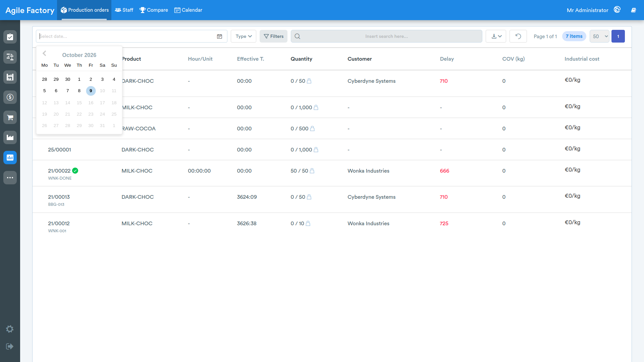Select October 9 in the date picker
Screen dimensions: 644x362
pos(91,91)
